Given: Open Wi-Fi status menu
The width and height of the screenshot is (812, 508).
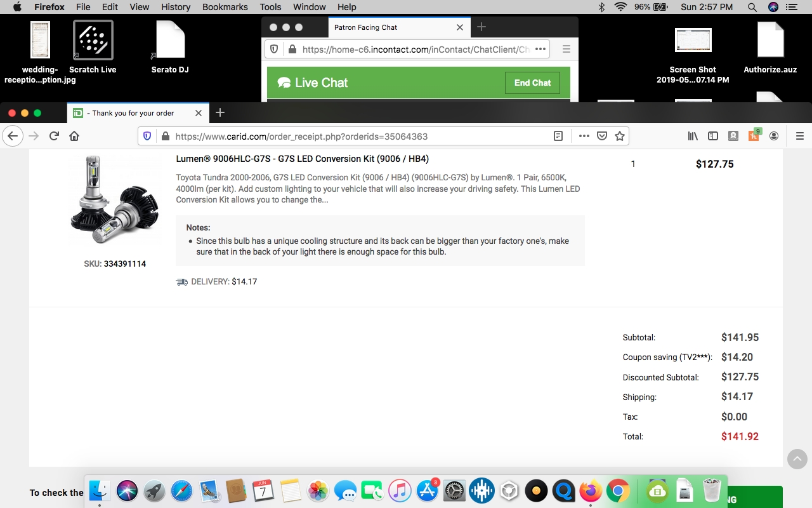Looking at the screenshot, I should click(x=620, y=7).
